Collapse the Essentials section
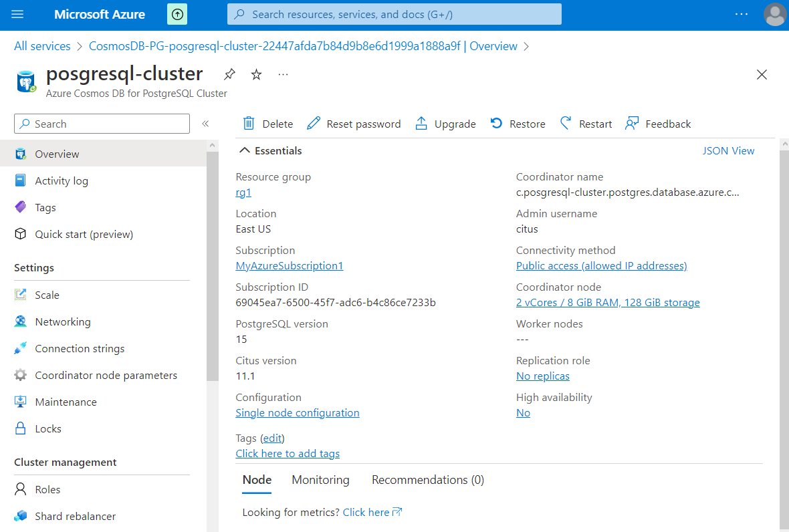 click(245, 151)
